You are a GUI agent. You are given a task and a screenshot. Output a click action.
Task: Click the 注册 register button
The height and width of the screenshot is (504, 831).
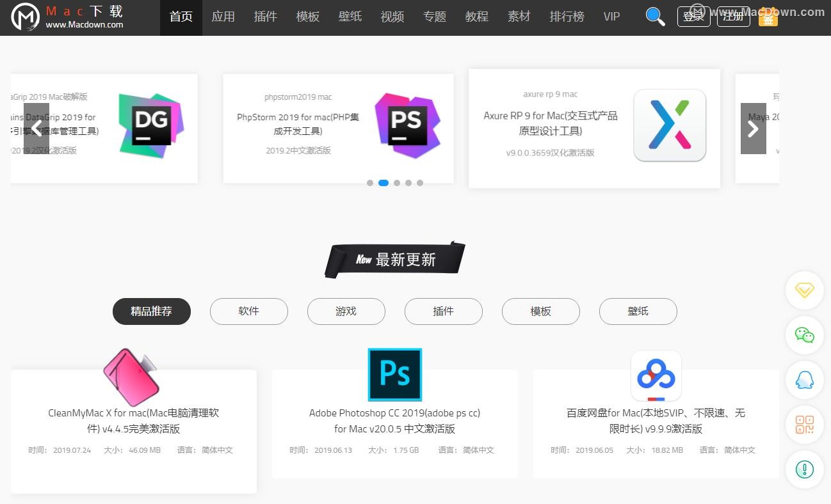(734, 17)
